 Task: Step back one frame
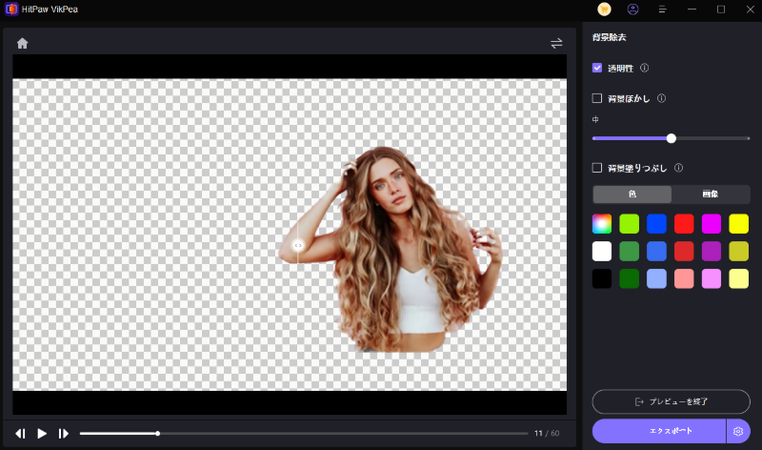click(x=20, y=433)
